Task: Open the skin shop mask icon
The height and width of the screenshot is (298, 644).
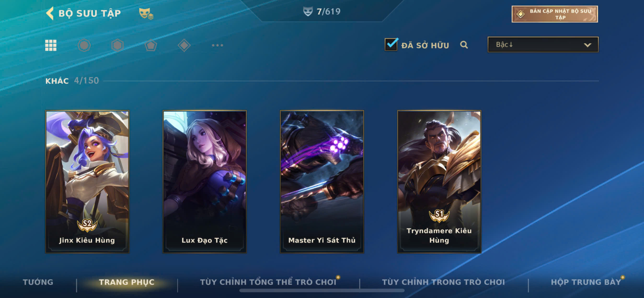Action: (x=146, y=13)
